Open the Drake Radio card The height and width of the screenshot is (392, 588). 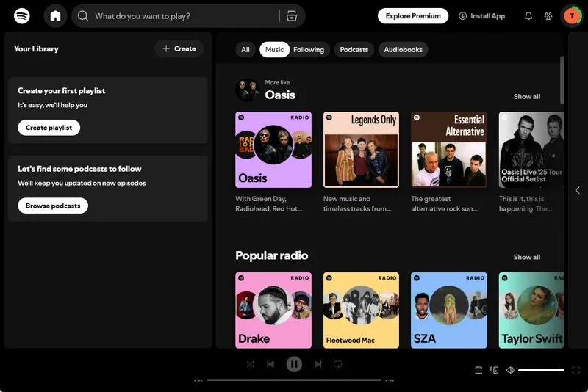[273, 311]
